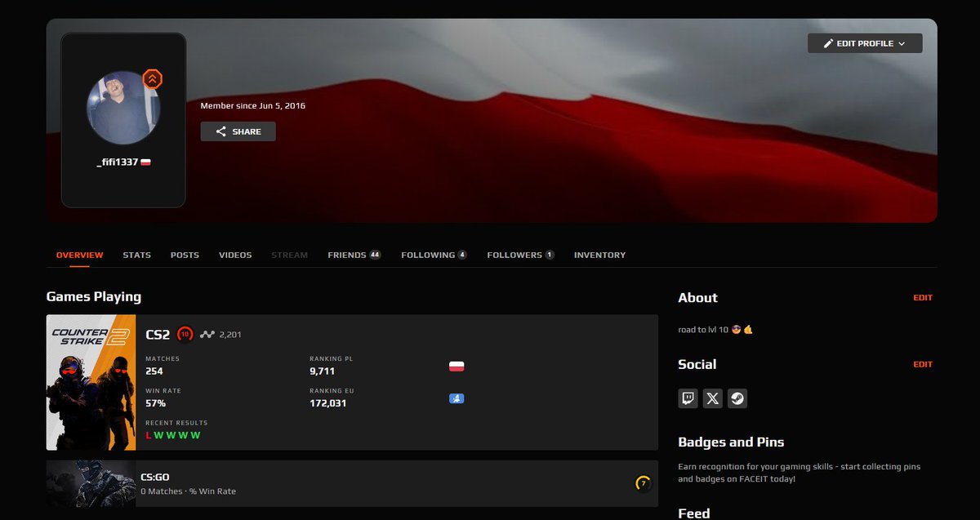Click the pencil icon in Edit Profile
Viewport: 980px width, 520px height.
click(829, 43)
